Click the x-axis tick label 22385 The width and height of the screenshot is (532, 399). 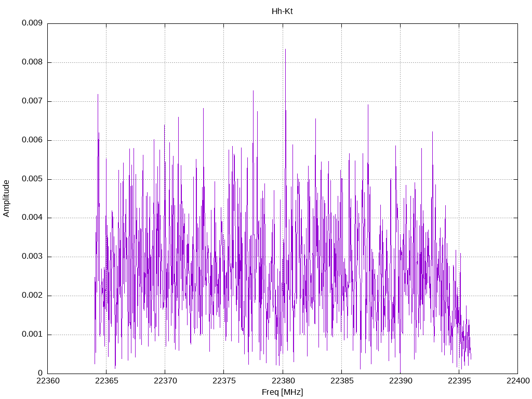(x=342, y=381)
